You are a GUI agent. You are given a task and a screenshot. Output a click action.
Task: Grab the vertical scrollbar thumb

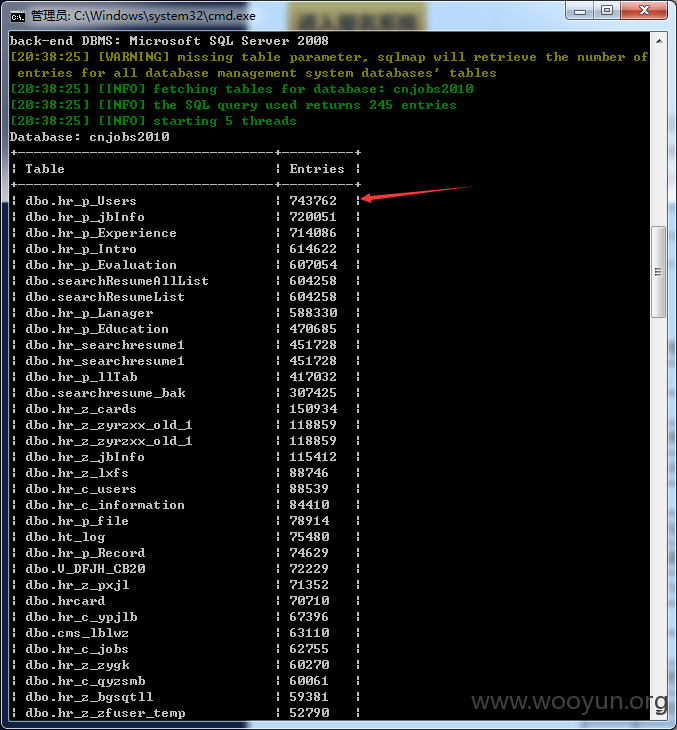click(658, 272)
